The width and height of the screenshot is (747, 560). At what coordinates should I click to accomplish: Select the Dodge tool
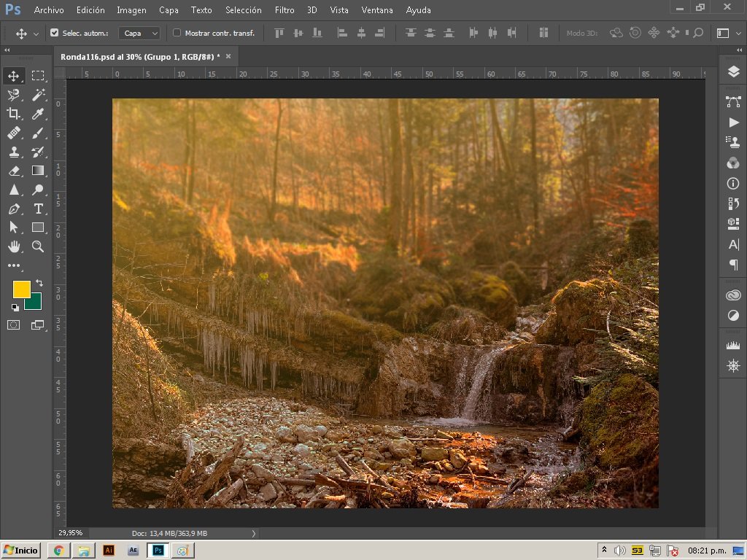click(38, 190)
